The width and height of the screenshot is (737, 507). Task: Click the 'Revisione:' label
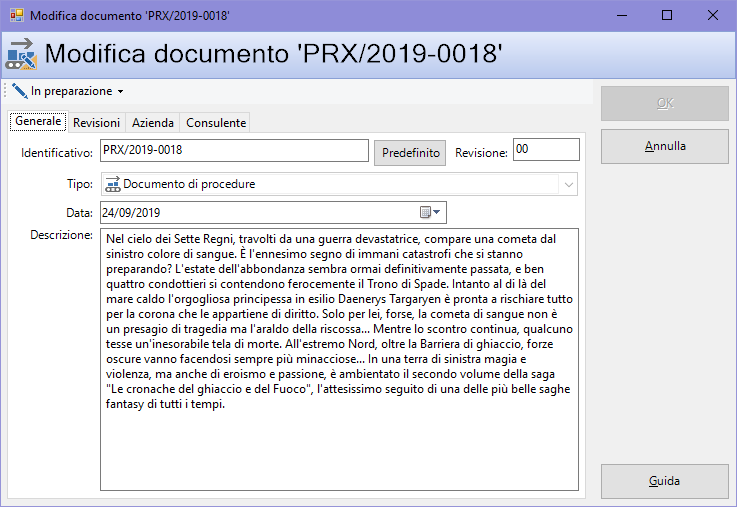tap(481, 153)
